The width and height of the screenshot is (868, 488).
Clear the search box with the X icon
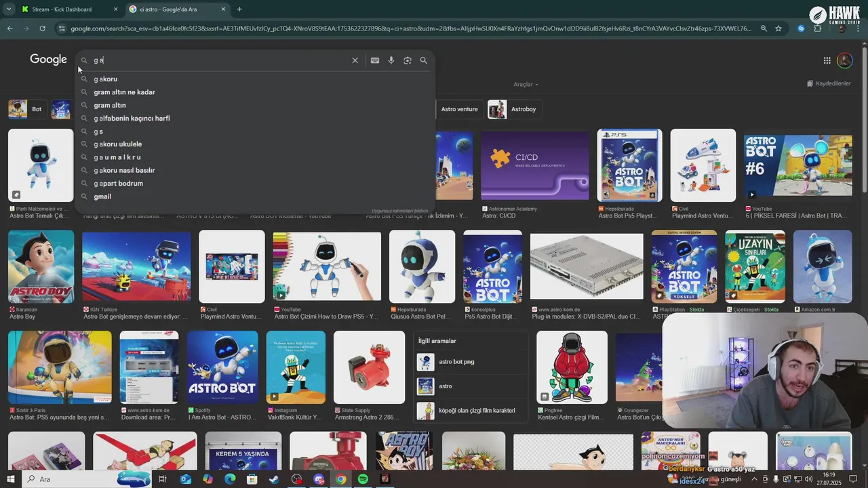[355, 60]
